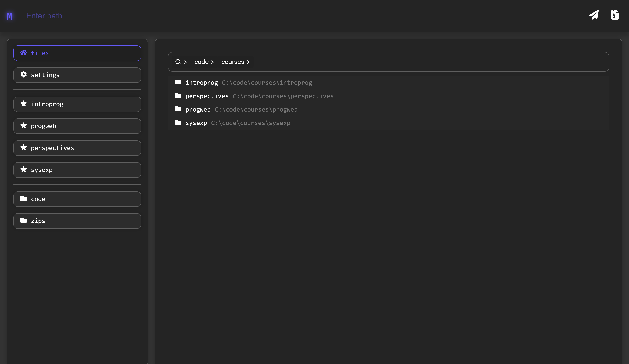Screen dimensions: 629x364
Task: Open the progweb favorite in sidebar
Action: (x=77, y=126)
